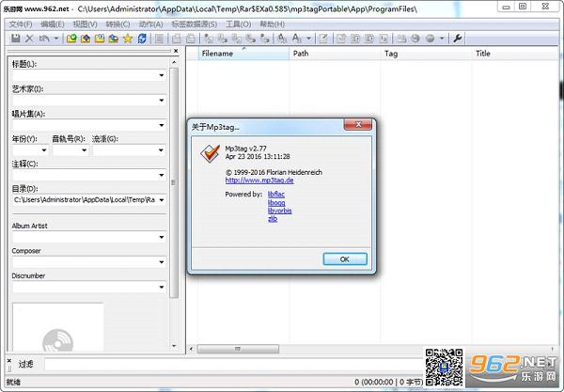
Task: Open Favorites with the yellow star icon
Action: coord(128,39)
